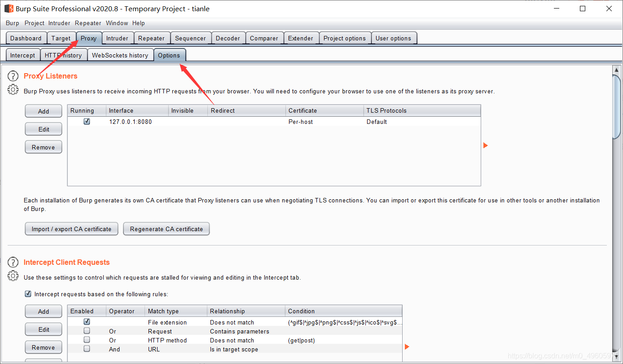Switch to the Repeater tab

[x=152, y=38]
